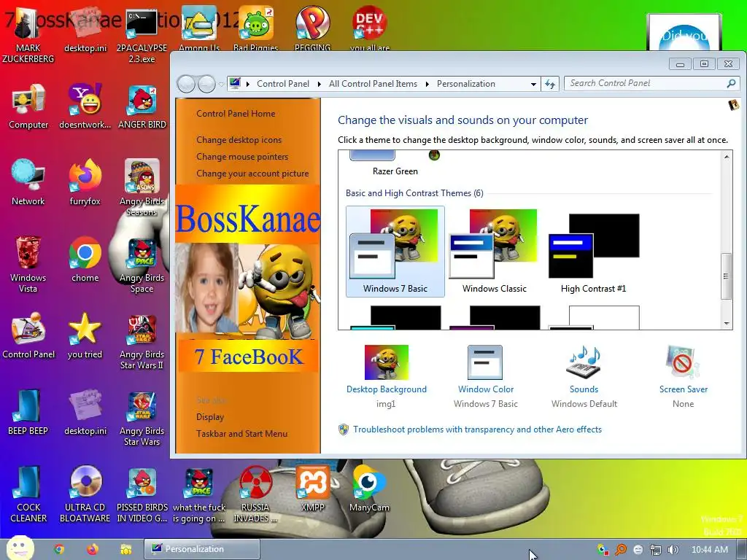Image resolution: width=747 pixels, height=560 pixels.
Task: Open Change your account picture link
Action: (252, 174)
